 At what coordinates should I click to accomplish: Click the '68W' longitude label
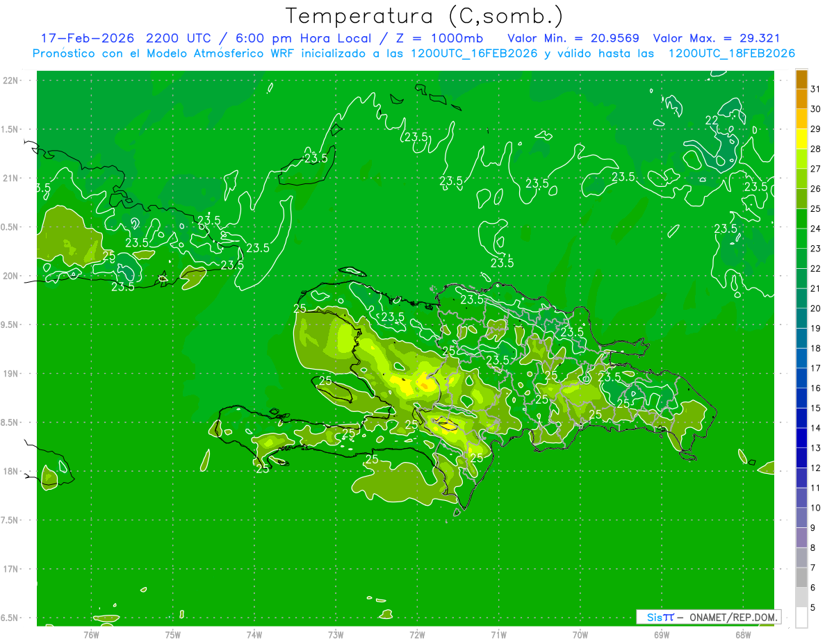pyautogui.click(x=743, y=634)
